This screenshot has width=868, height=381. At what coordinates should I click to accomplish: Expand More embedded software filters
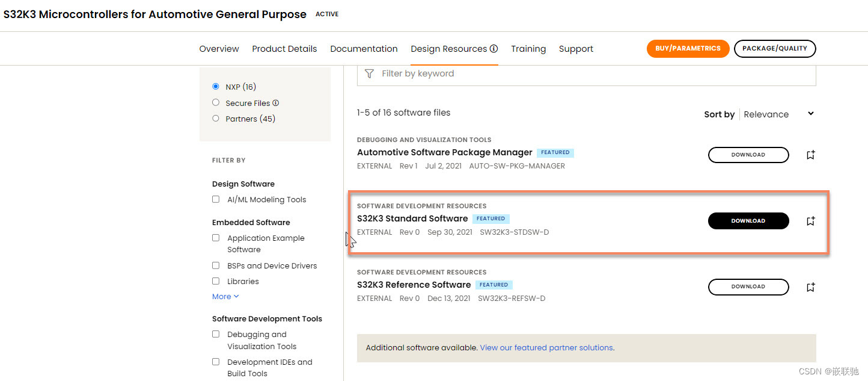point(225,297)
